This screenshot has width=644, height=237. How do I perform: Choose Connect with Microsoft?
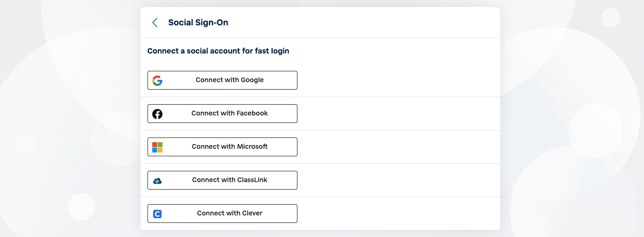(222, 147)
